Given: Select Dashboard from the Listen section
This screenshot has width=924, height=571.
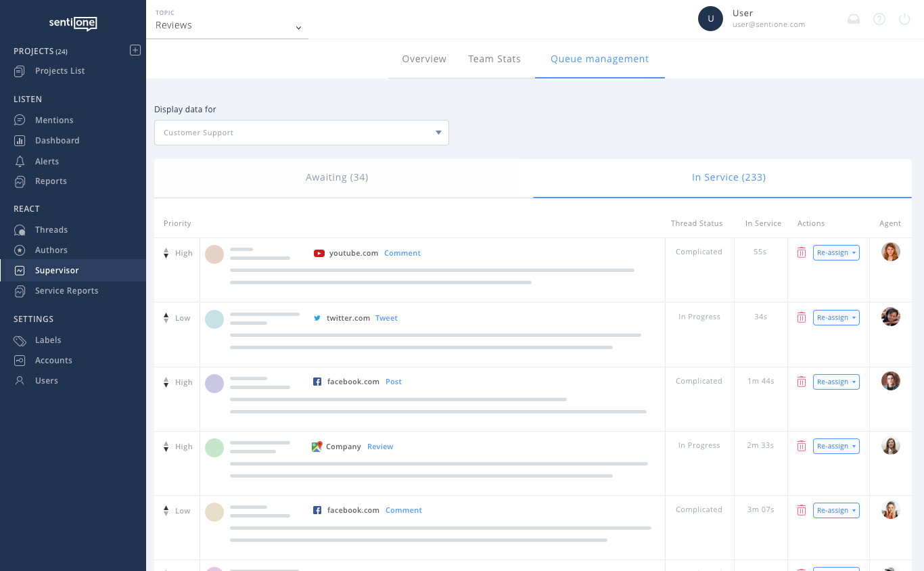Looking at the screenshot, I should click(57, 140).
